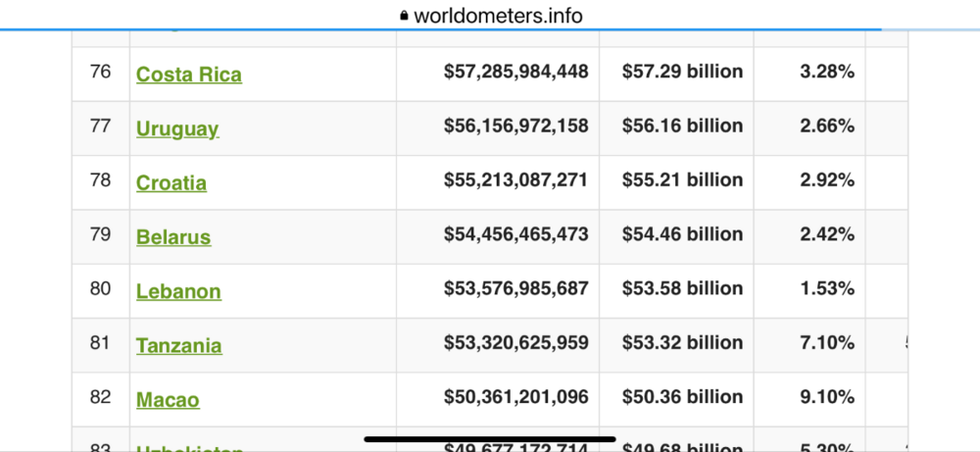The width and height of the screenshot is (980, 452).
Task: Click the blue page loading progress bar
Action: pos(441,29)
